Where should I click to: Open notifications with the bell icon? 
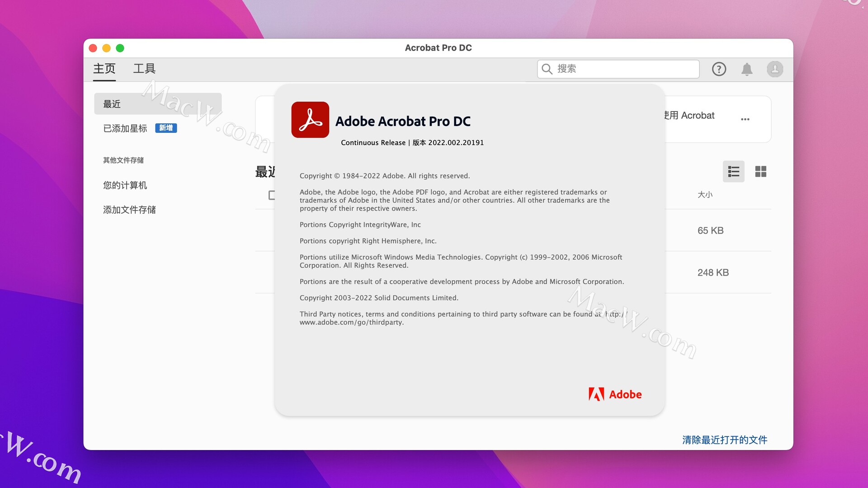coord(747,69)
